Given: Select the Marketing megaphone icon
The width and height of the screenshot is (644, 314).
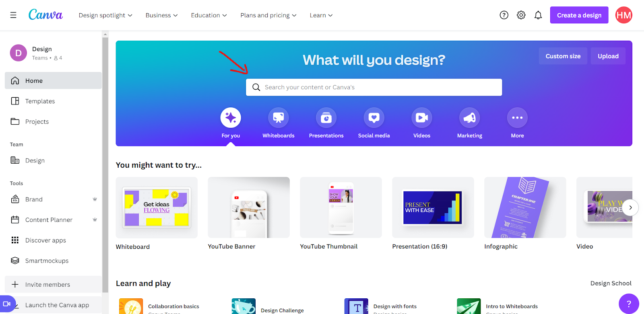Looking at the screenshot, I should (x=470, y=118).
